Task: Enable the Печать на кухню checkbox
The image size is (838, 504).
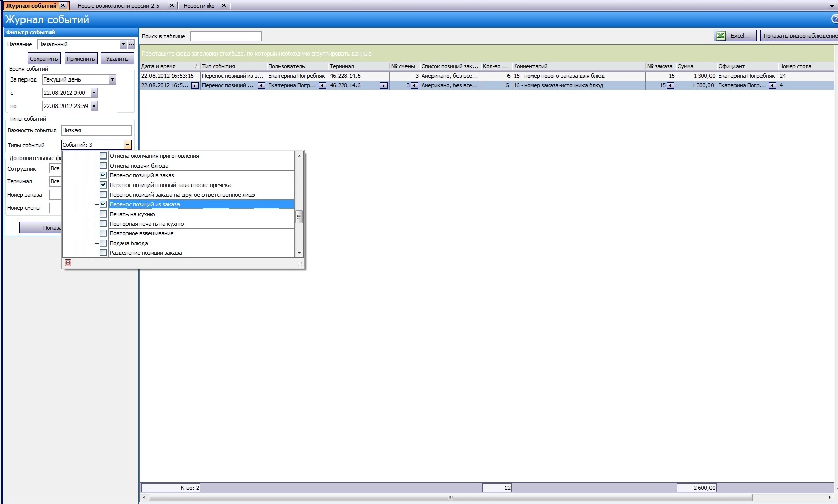Action: pyautogui.click(x=104, y=214)
